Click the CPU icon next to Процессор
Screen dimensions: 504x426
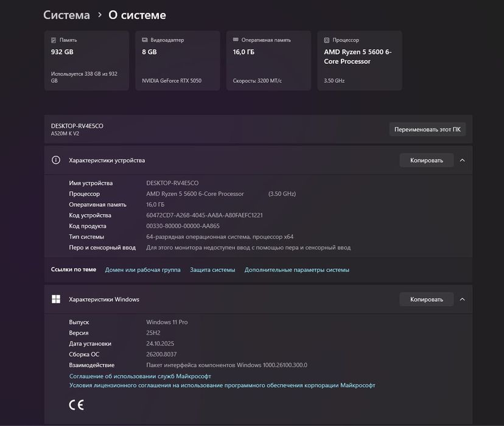327,40
